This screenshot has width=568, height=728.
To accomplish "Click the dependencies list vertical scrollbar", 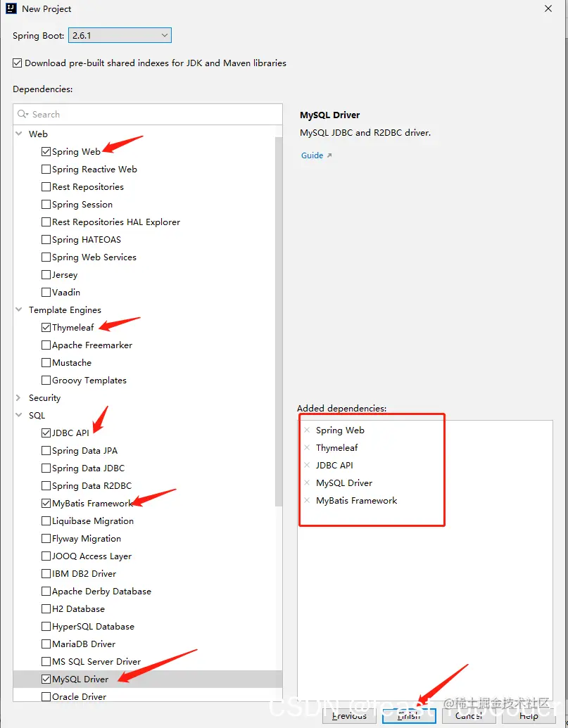I will coord(279,321).
